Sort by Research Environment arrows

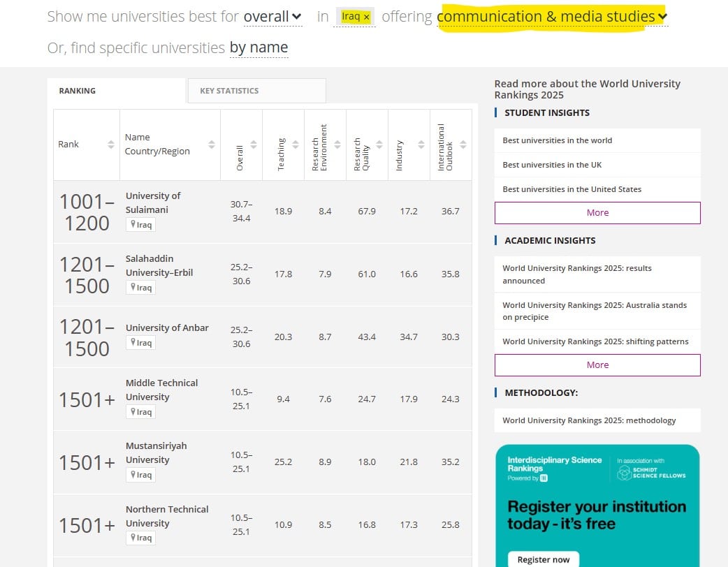coord(337,145)
